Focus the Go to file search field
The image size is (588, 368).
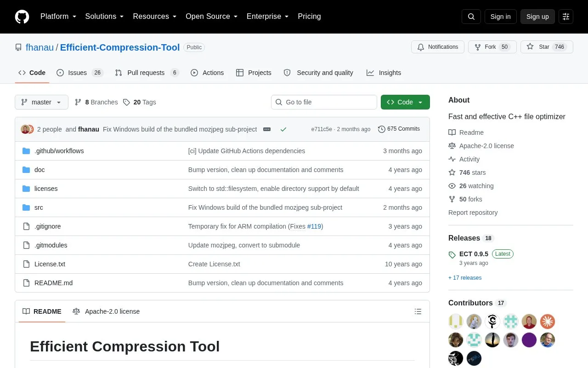pyautogui.click(x=324, y=102)
